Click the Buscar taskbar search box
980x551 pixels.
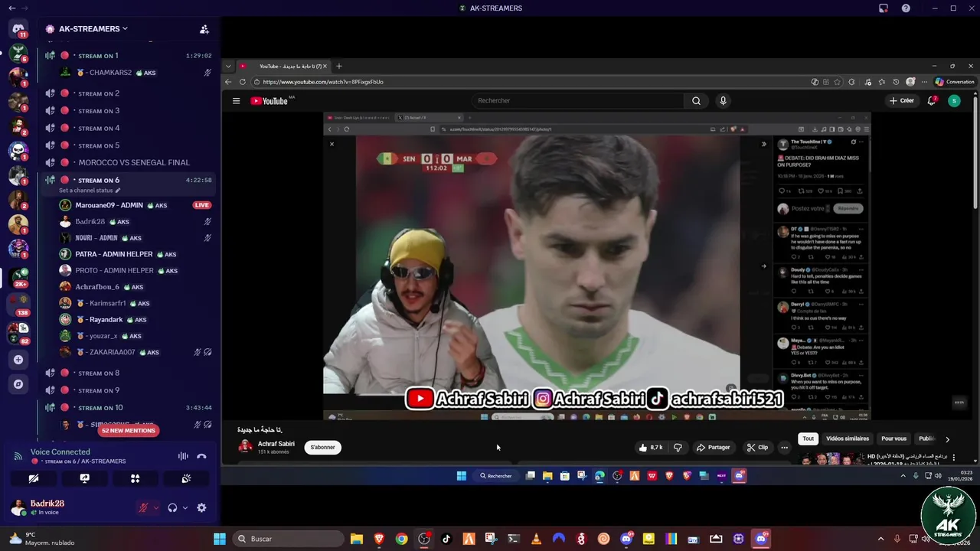tap(287, 539)
